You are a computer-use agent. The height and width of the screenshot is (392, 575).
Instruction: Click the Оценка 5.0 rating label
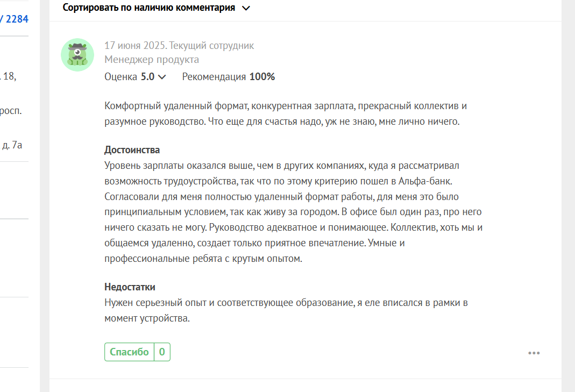(130, 77)
